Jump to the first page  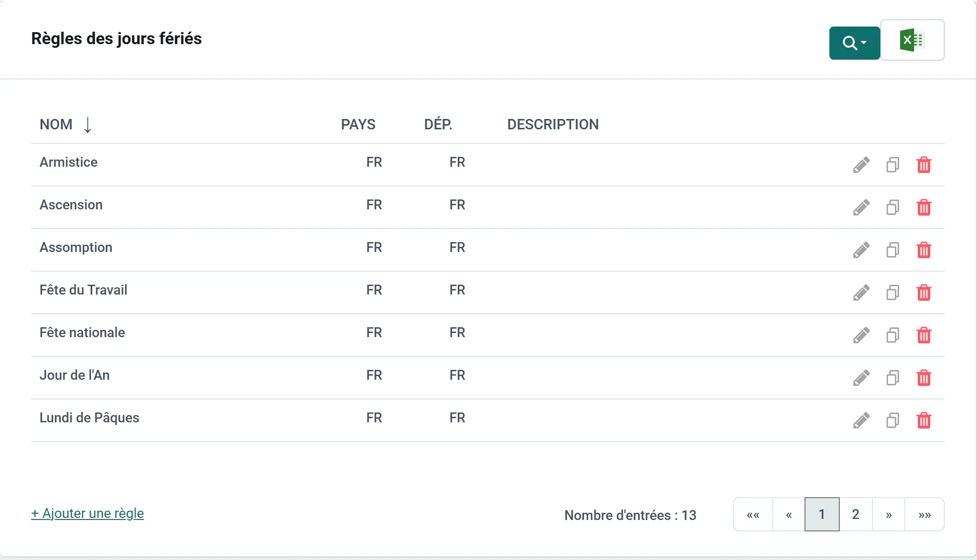pos(753,514)
